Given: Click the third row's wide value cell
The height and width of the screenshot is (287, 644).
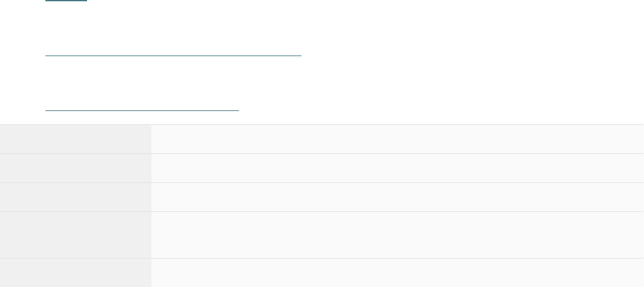Looking at the screenshot, I should click(x=397, y=197).
